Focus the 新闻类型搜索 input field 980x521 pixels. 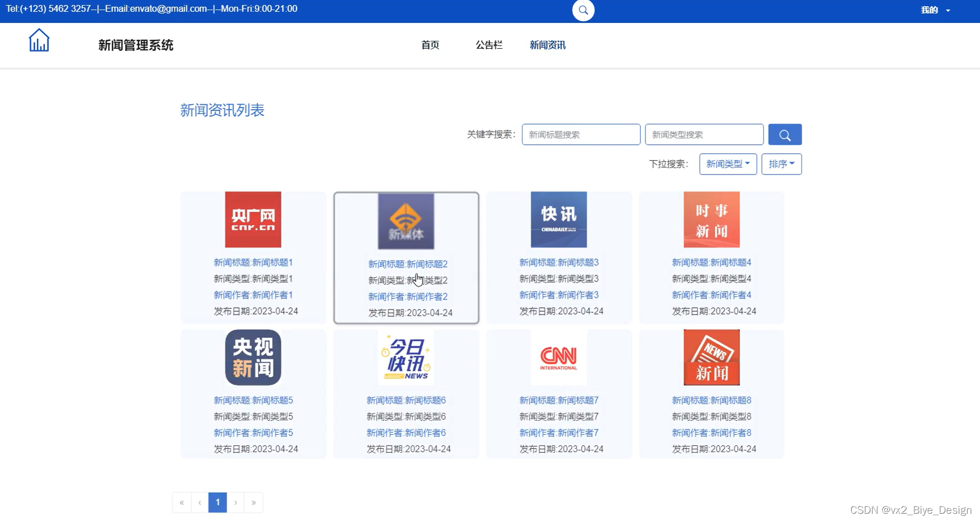tap(704, 134)
